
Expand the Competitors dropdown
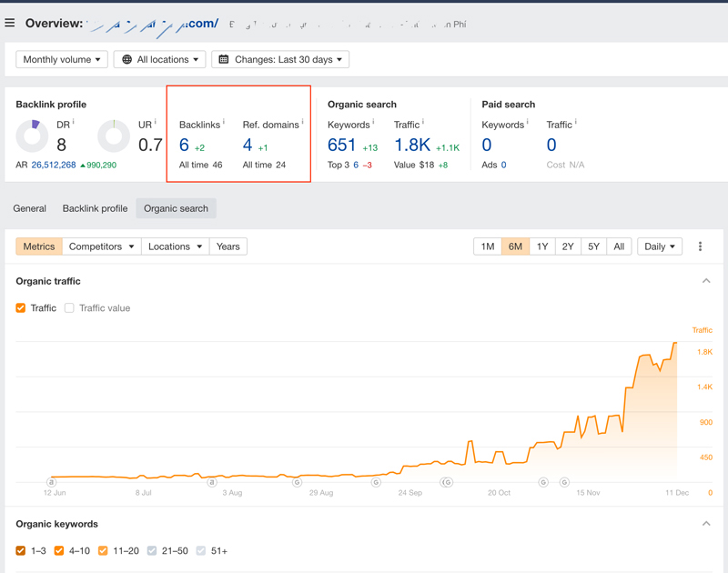[102, 246]
